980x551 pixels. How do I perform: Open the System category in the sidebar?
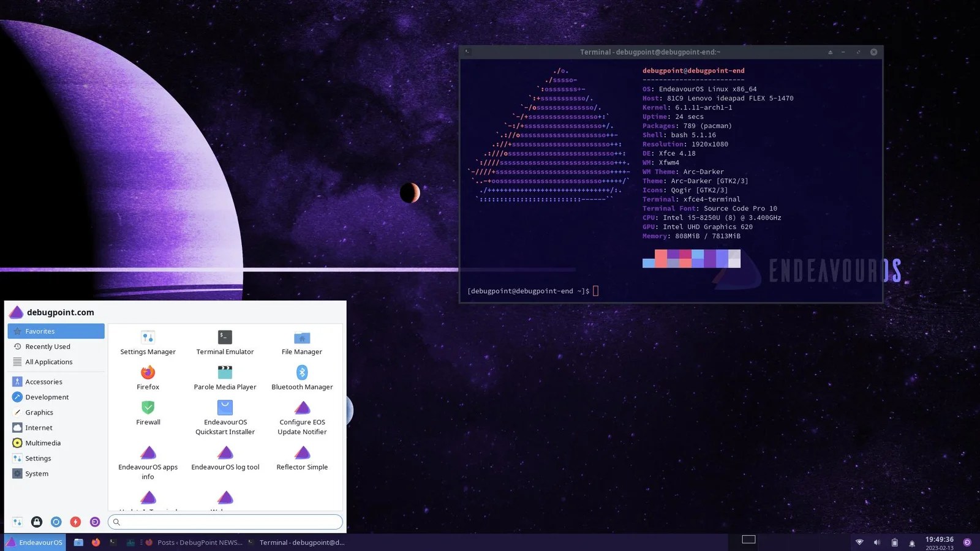pyautogui.click(x=37, y=473)
